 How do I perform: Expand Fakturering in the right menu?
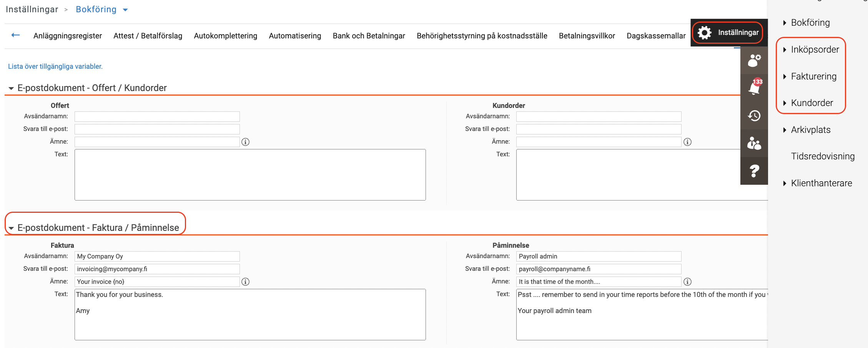click(785, 76)
